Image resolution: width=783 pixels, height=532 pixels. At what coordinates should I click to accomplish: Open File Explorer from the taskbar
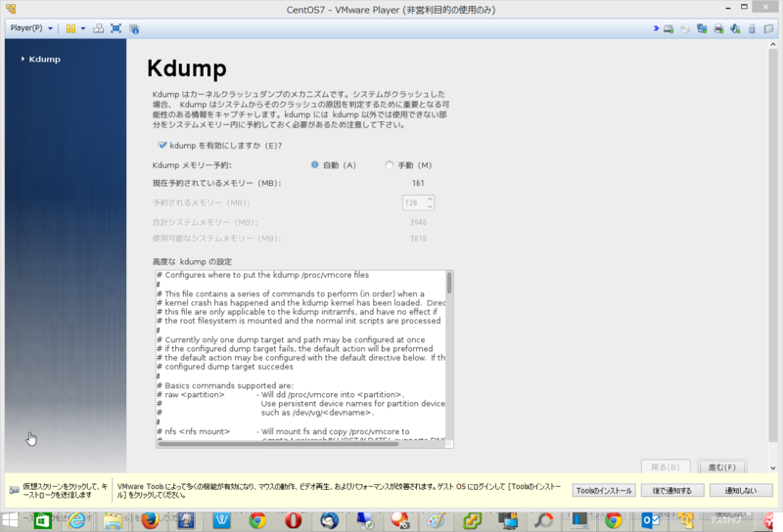(113, 520)
